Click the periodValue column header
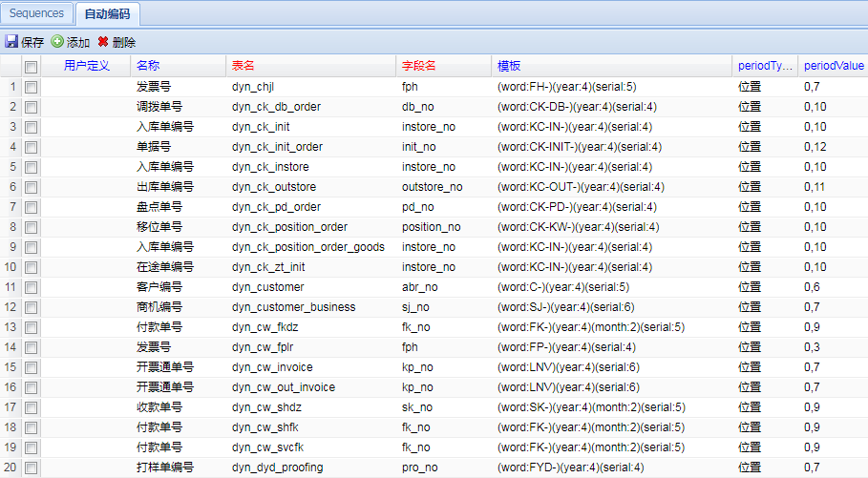The height and width of the screenshot is (478, 868). point(834,66)
